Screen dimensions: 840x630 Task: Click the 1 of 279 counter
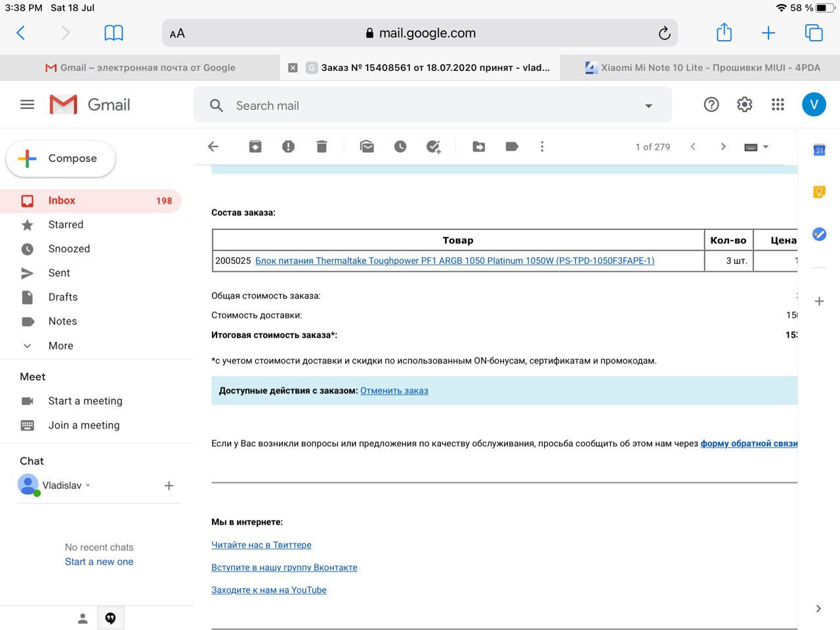coord(652,147)
